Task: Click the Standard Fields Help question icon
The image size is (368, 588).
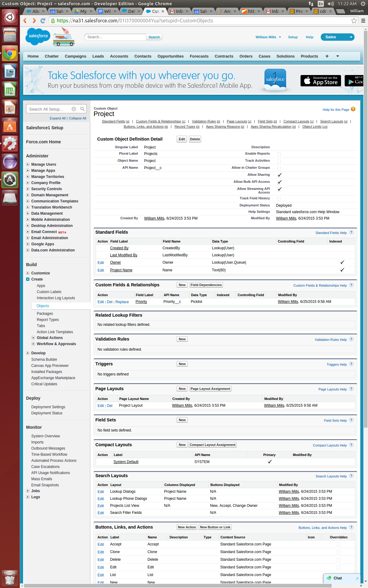Action: click(351, 232)
